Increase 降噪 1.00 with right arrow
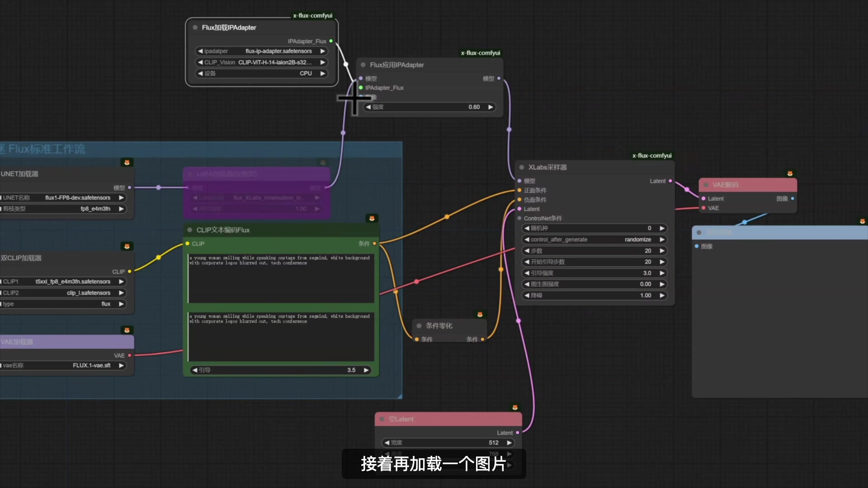 coord(662,296)
